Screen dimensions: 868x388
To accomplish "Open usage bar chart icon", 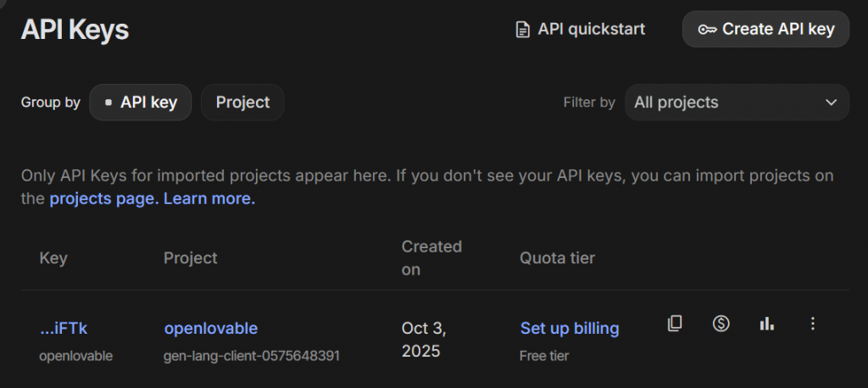I will 767,324.
